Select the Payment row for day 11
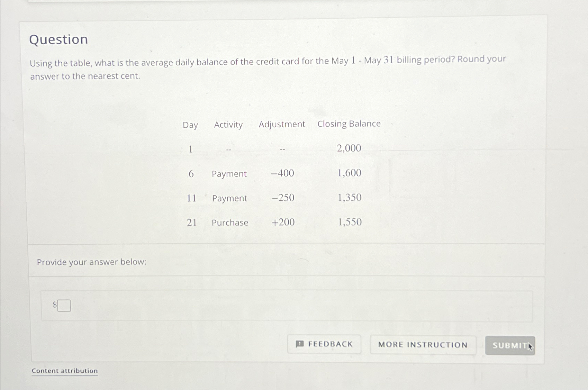 [x=229, y=198]
